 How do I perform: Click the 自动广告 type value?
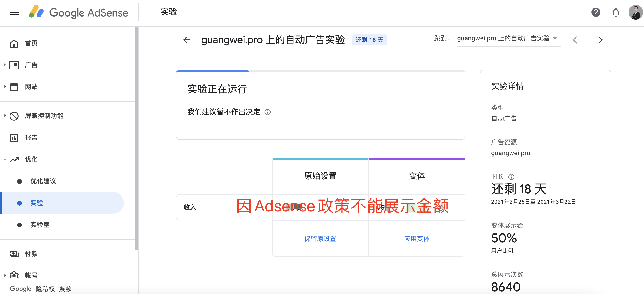point(504,118)
